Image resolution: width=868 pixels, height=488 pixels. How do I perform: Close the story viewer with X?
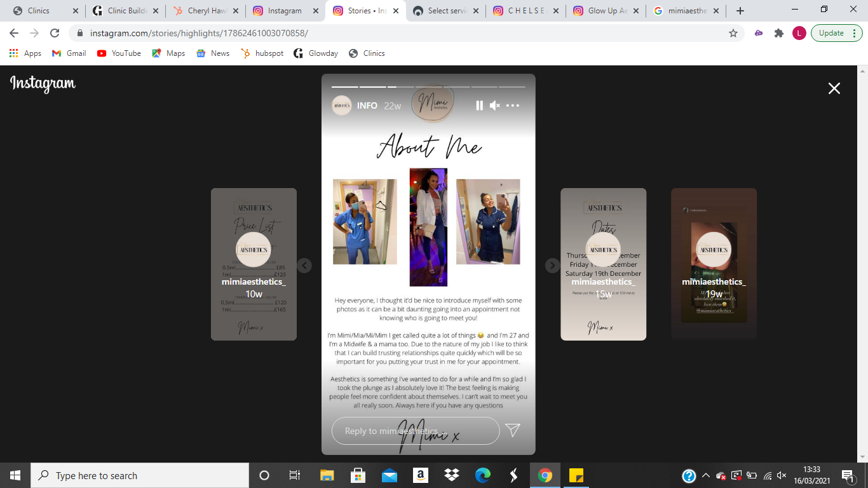pyautogui.click(x=834, y=88)
